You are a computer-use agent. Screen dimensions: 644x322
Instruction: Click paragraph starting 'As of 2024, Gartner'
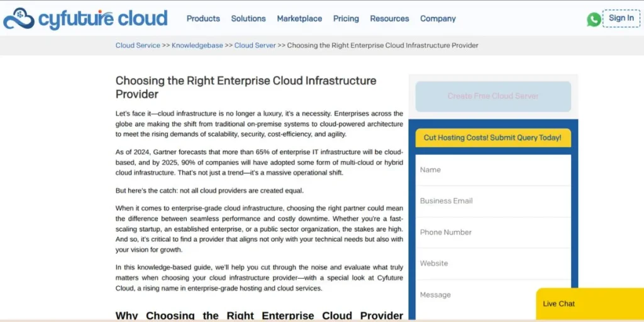[259, 162]
